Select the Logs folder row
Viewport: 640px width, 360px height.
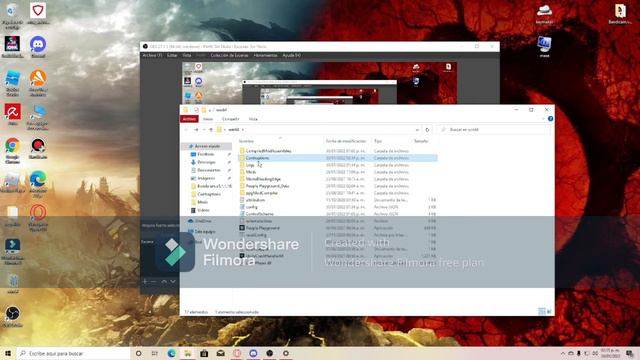pos(338,165)
